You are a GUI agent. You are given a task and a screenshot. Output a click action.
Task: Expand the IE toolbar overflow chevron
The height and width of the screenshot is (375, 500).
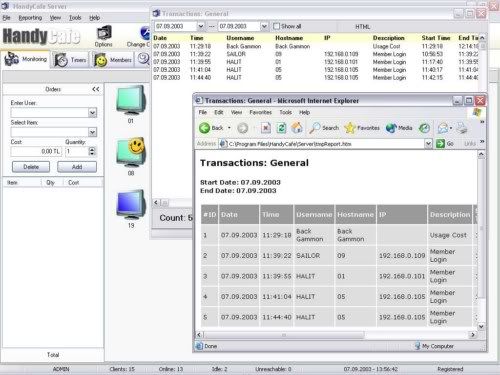pyautogui.click(x=482, y=123)
